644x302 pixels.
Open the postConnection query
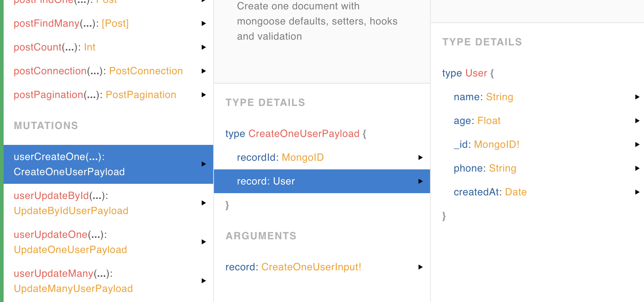50,71
